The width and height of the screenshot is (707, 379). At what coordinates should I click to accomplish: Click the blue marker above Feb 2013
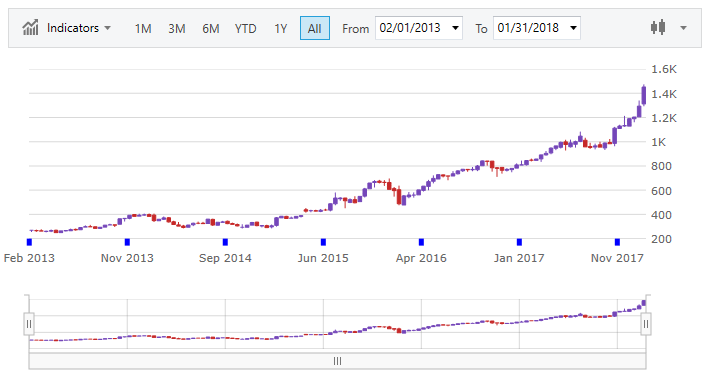click(29, 242)
